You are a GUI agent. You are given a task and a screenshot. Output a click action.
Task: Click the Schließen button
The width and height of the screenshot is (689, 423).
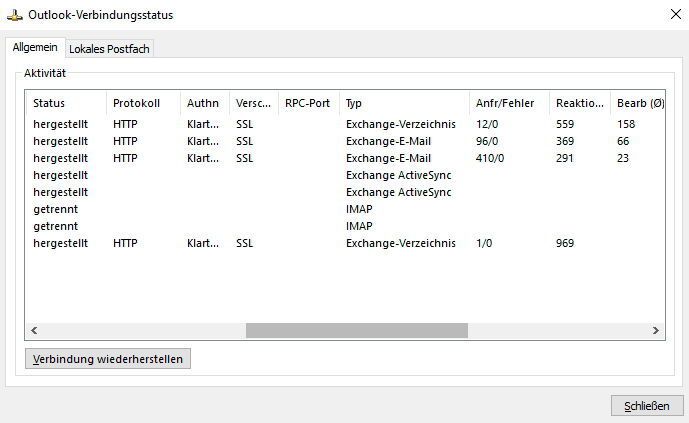[647, 406]
